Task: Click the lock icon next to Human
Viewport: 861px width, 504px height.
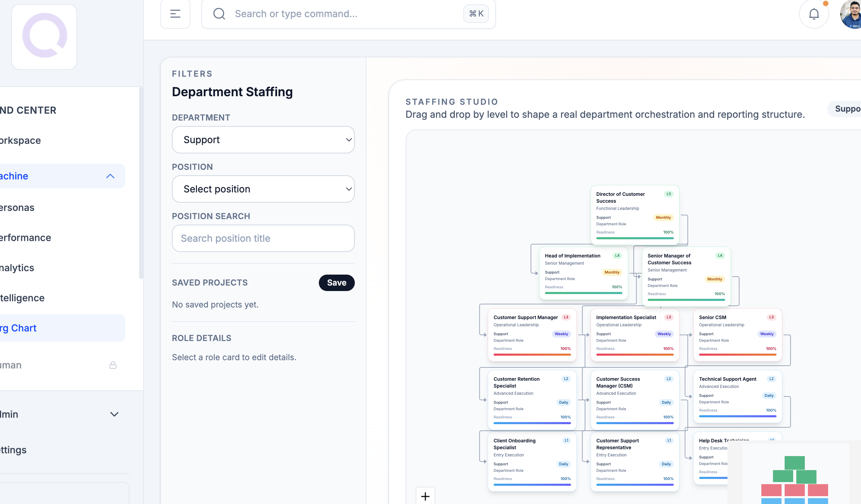Action: [x=113, y=365]
